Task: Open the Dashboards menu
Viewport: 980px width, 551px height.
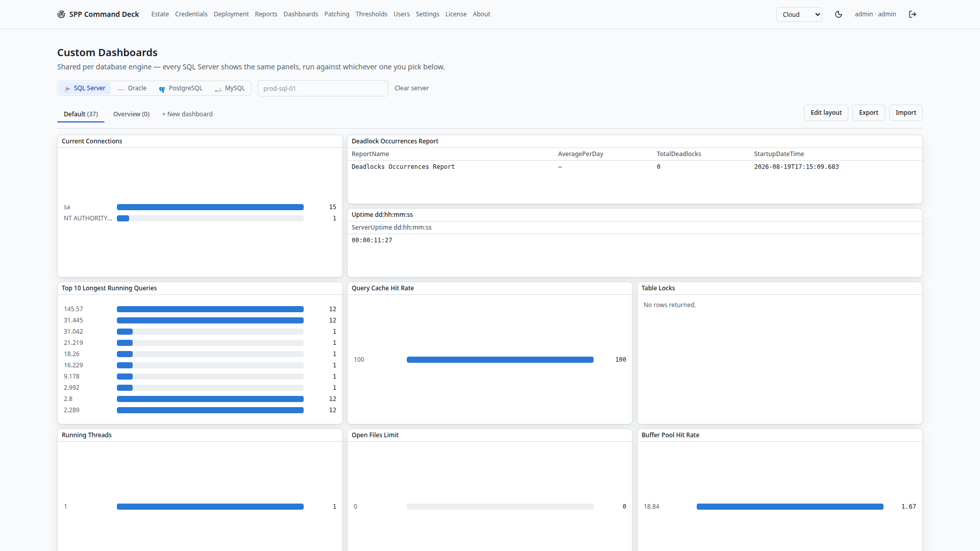Action: [301, 14]
